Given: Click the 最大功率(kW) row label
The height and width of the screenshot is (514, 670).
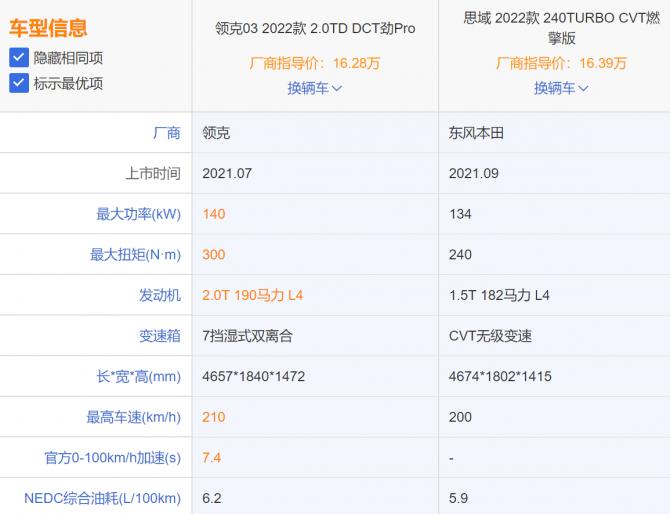Looking at the screenshot, I should click(138, 214).
